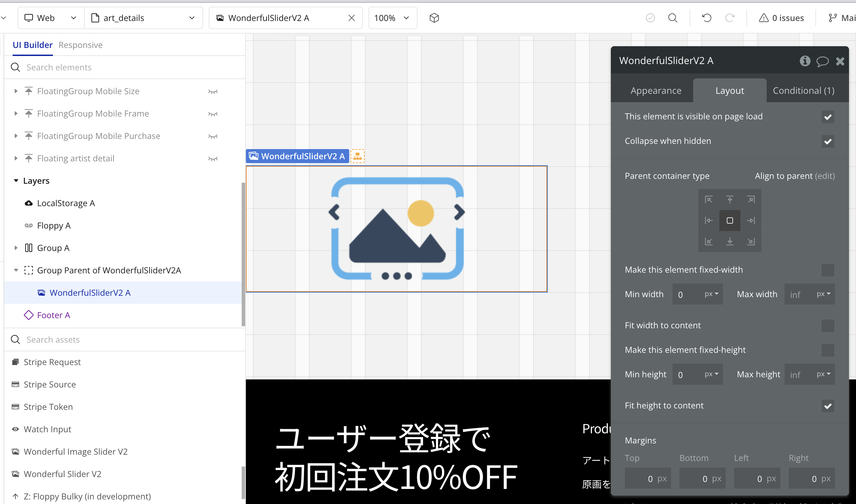
Task: Toggle visibility of FloatingGroup Mobile Purchase
Action: [213, 136]
